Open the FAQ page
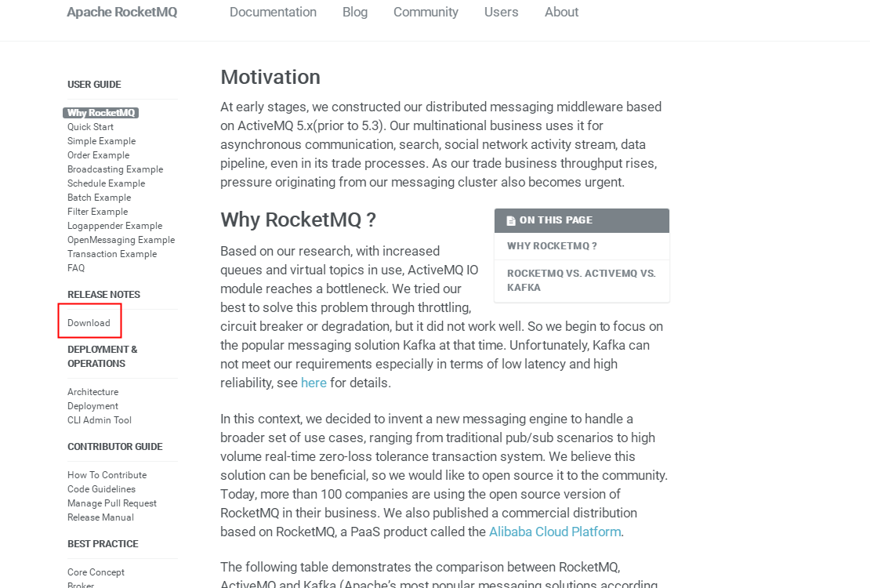Viewport: 870px width, 588px height. [76, 268]
